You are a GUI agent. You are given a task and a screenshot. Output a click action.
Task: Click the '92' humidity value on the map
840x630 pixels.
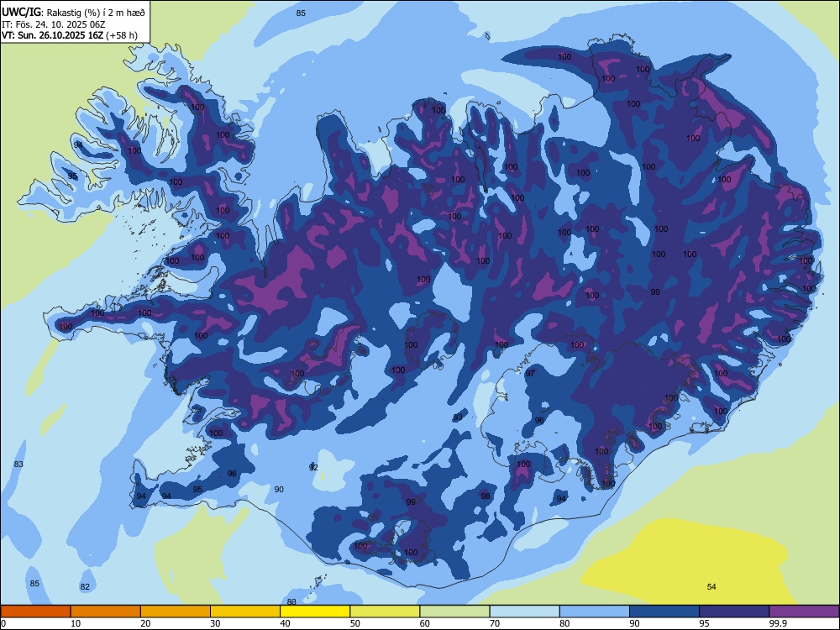(x=313, y=467)
